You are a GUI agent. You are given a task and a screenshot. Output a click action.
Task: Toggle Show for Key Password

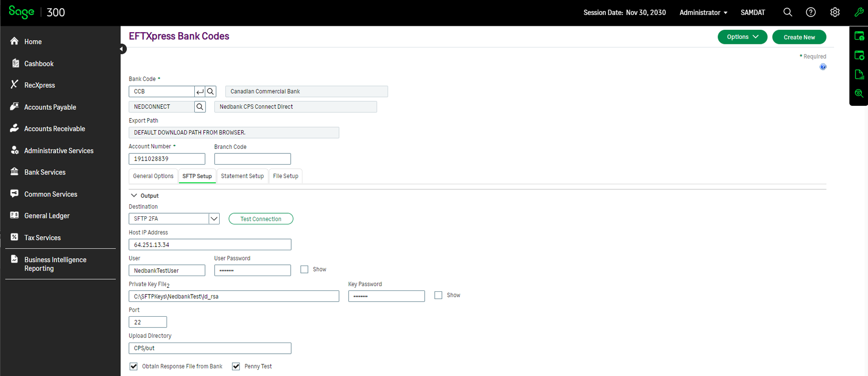438,295
